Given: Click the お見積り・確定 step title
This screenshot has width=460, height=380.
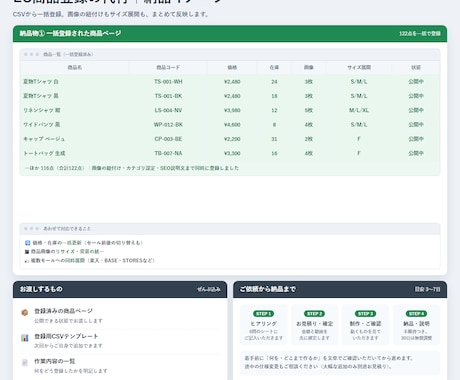Looking at the screenshot, I should click(x=314, y=324).
